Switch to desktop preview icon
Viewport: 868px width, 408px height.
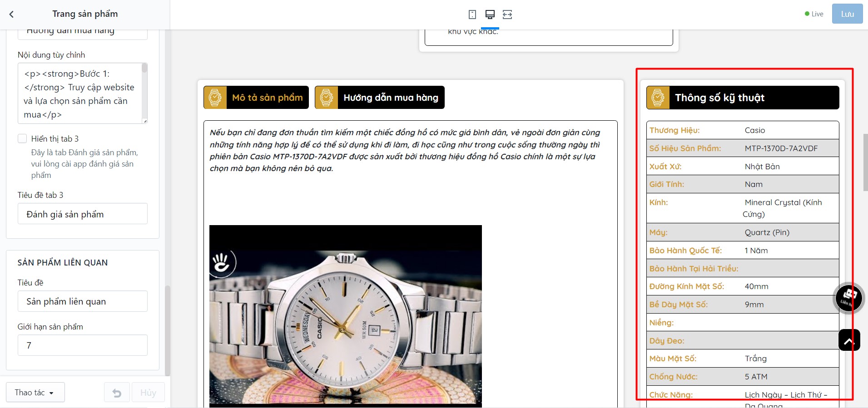pos(490,15)
